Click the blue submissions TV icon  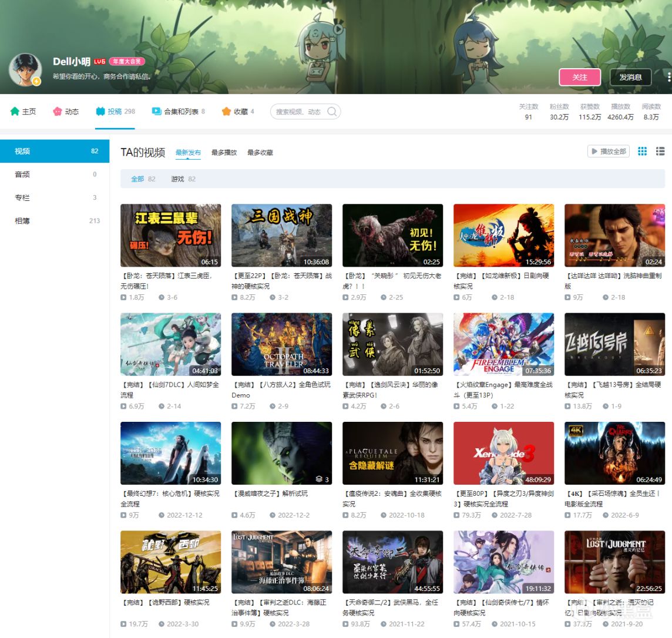click(100, 112)
